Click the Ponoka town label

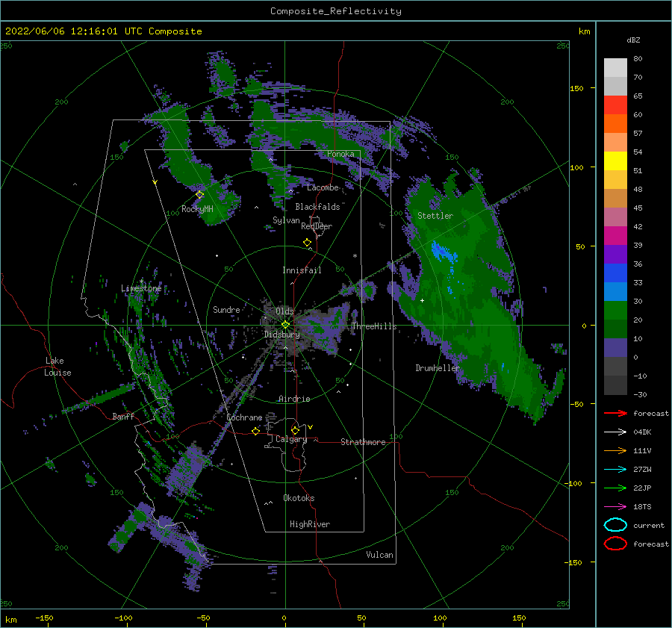click(x=340, y=154)
